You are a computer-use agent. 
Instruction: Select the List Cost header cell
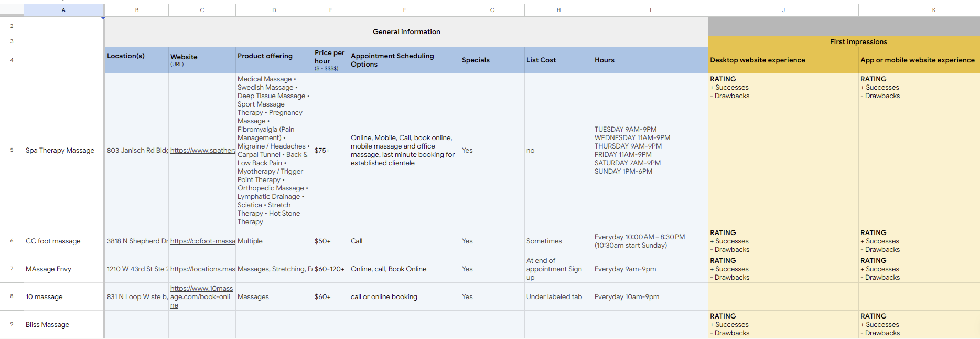pyautogui.click(x=558, y=60)
